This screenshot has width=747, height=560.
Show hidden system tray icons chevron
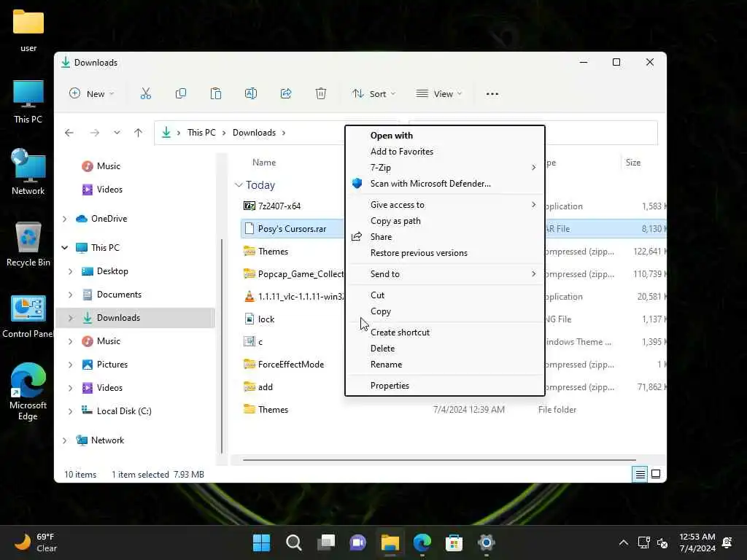tap(623, 542)
